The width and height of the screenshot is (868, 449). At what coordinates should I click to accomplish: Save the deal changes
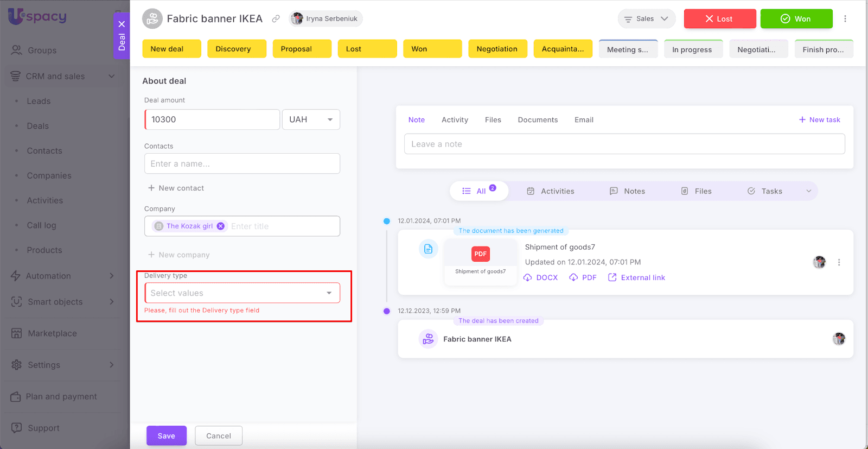pos(166,435)
